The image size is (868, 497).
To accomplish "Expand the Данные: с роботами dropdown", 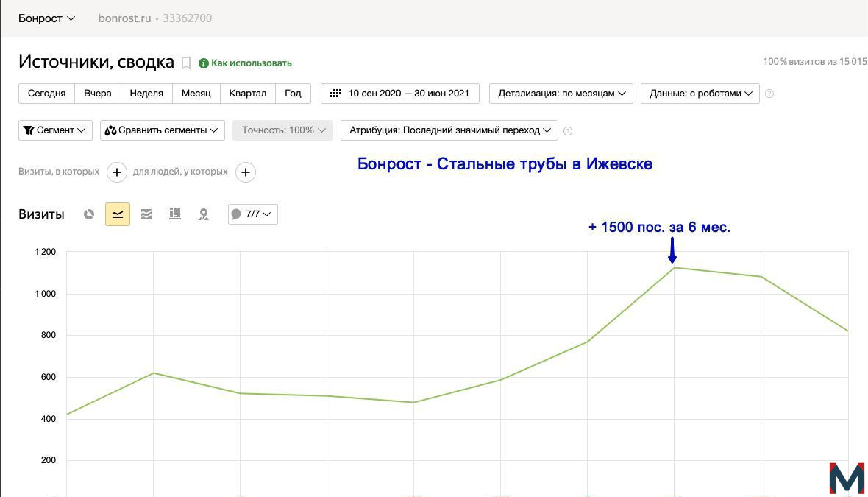I will tap(700, 94).
